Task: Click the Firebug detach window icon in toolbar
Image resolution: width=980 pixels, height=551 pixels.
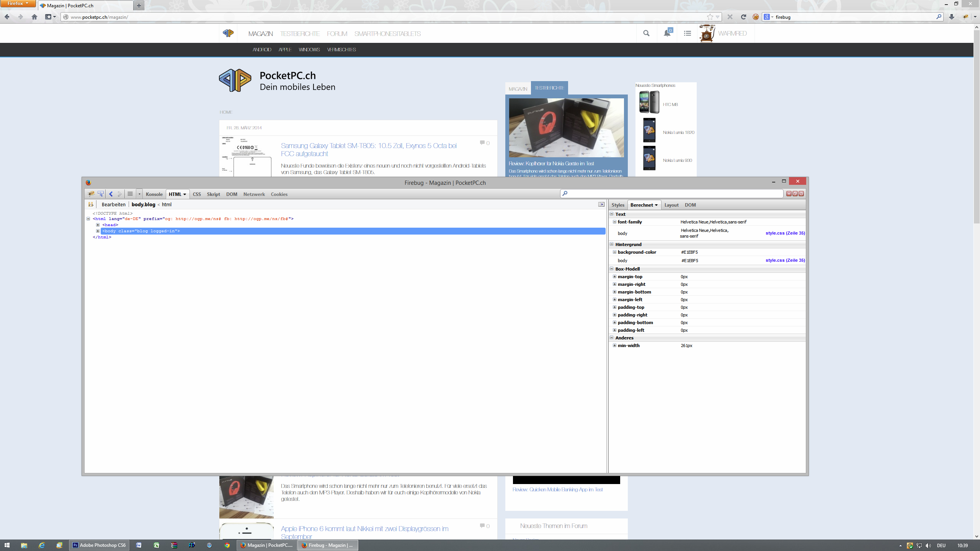Action: [x=795, y=194]
